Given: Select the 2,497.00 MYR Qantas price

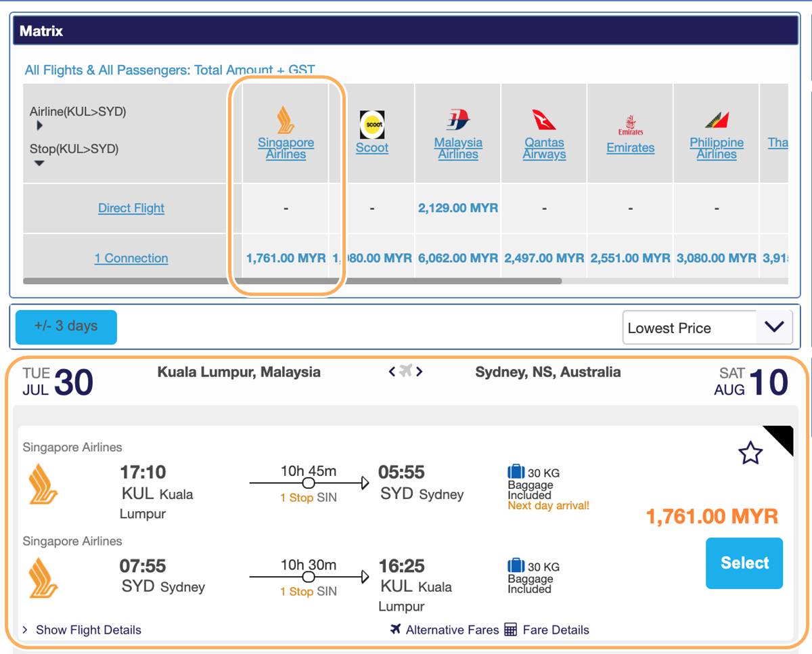Looking at the screenshot, I should [544, 258].
